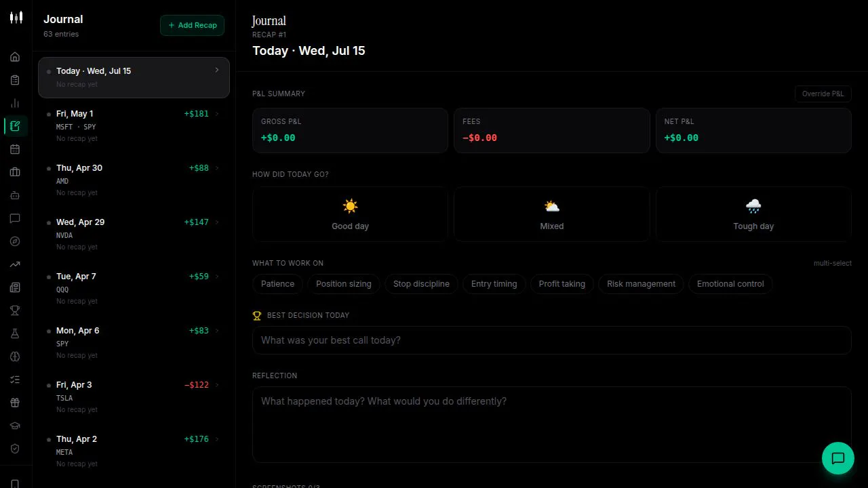
Task: Select the Wed, Apr 29 journal entry
Action: (134, 234)
